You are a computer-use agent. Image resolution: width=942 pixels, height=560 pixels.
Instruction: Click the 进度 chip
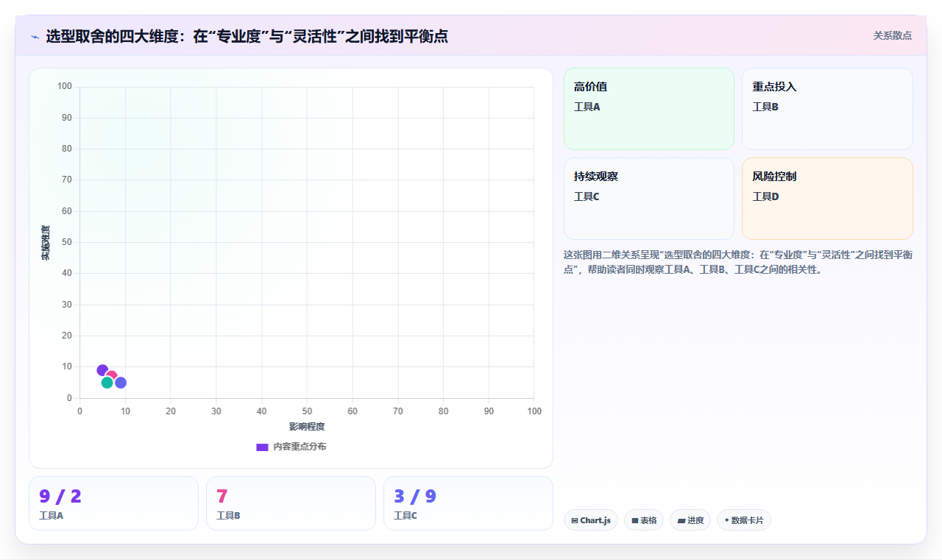pyautogui.click(x=690, y=520)
